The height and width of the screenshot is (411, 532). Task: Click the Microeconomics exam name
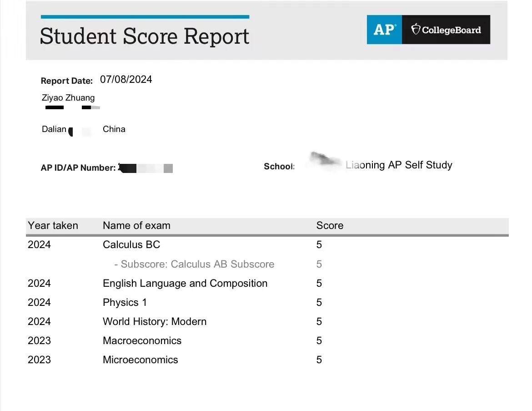click(141, 360)
